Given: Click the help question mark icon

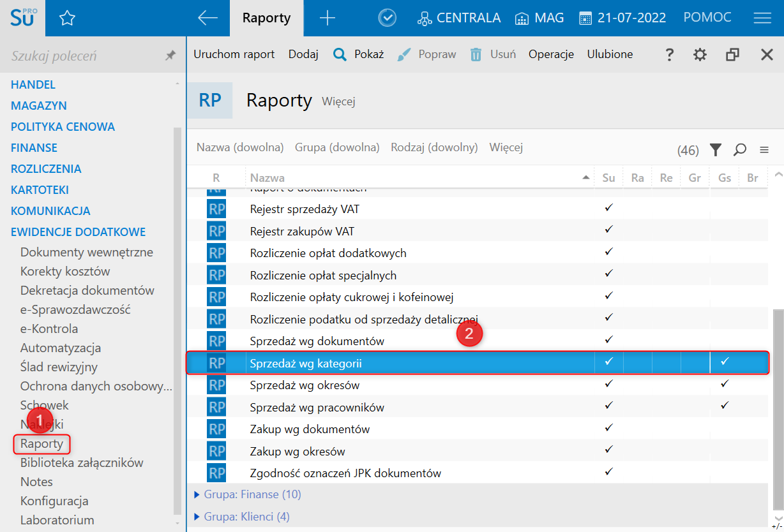Looking at the screenshot, I should [x=669, y=55].
